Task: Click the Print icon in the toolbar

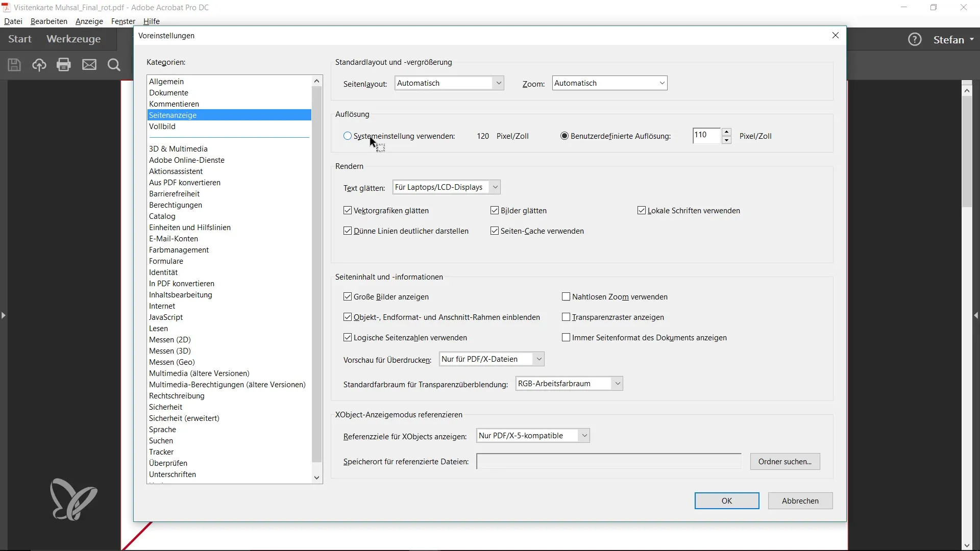Action: [x=64, y=65]
